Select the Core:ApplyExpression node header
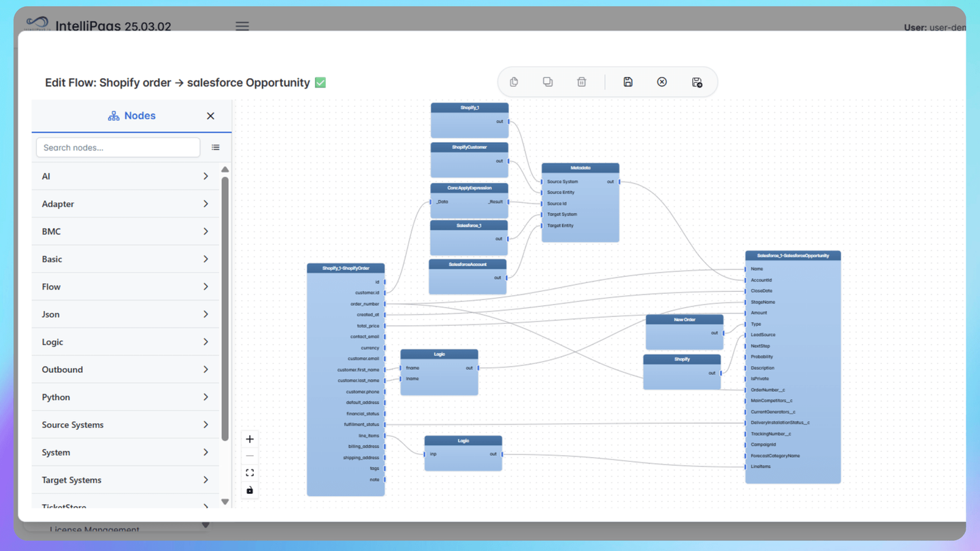This screenshot has height=551, width=980. (470, 188)
